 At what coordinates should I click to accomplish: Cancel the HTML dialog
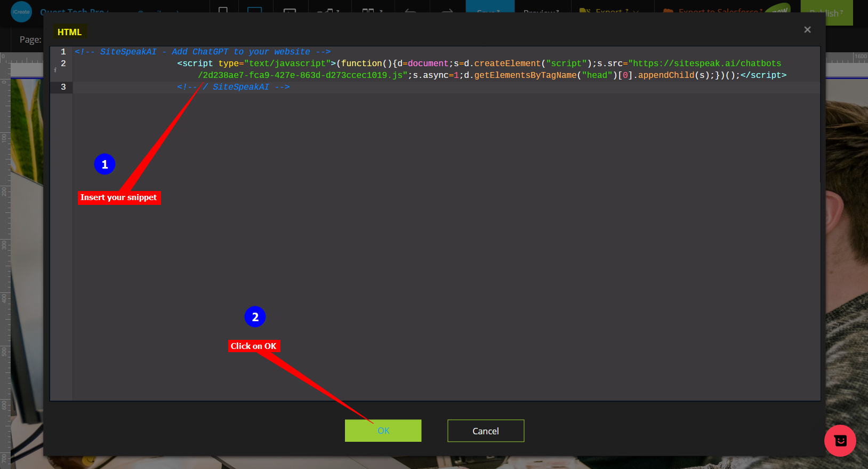pyautogui.click(x=486, y=431)
